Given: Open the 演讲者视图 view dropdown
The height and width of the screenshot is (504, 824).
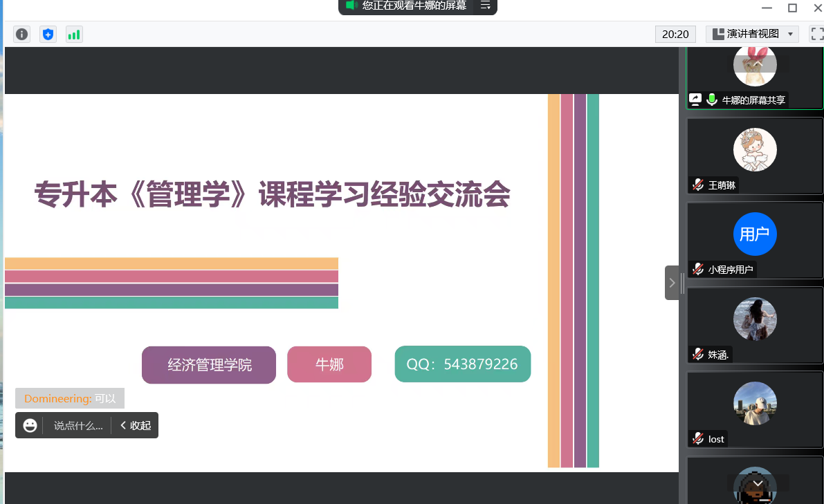Looking at the screenshot, I should tap(752, 34).
